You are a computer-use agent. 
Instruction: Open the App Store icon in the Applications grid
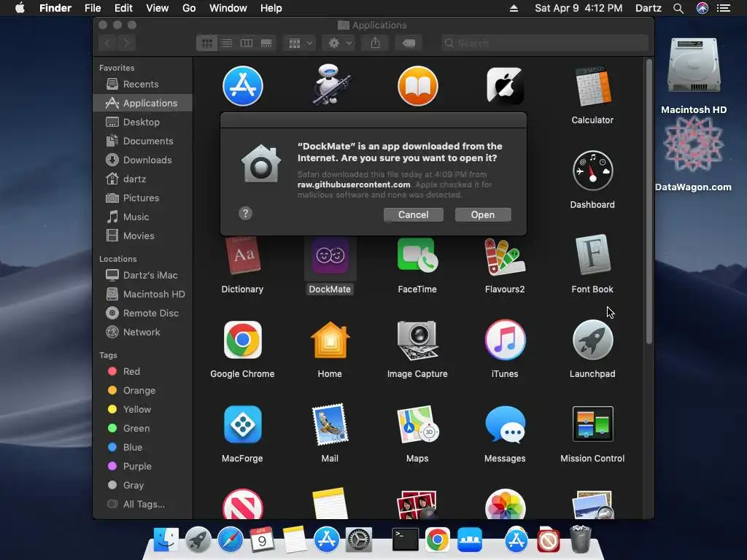[242, 86]
